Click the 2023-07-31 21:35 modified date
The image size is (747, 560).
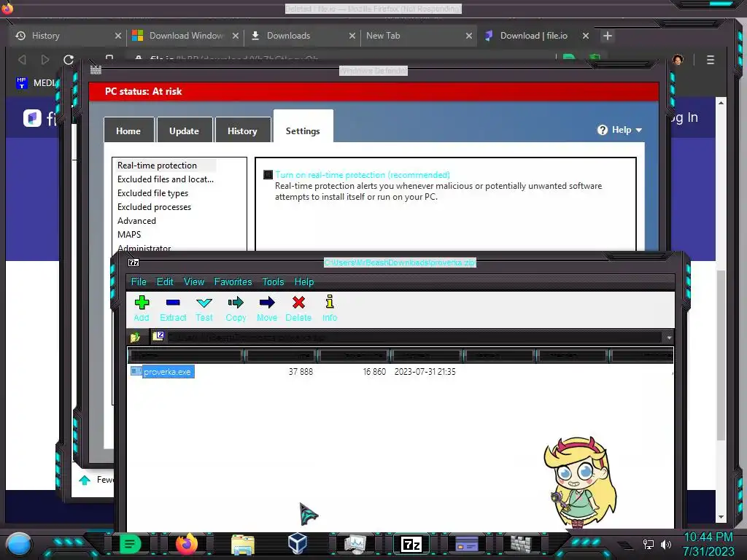(x=425, y=371)
